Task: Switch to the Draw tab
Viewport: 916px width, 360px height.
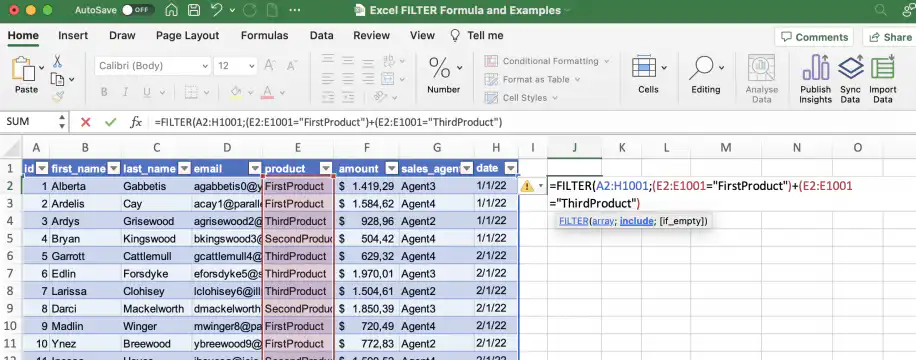Action: 122,36
